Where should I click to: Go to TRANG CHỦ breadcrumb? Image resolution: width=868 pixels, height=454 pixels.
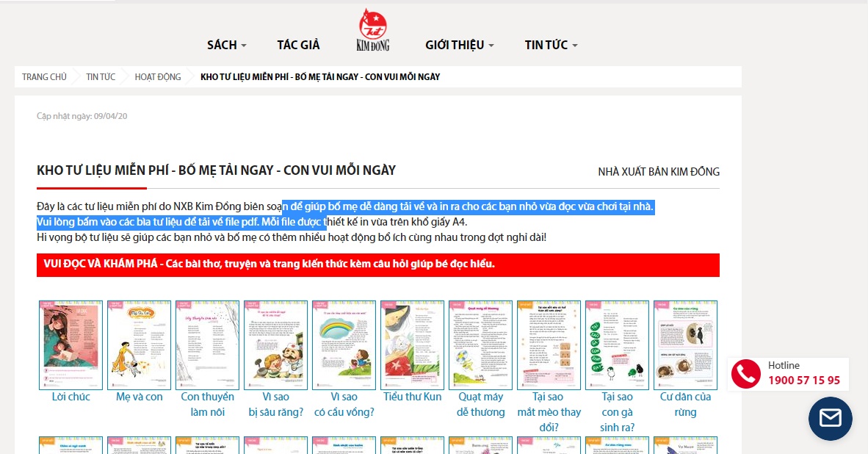(44, 77)
